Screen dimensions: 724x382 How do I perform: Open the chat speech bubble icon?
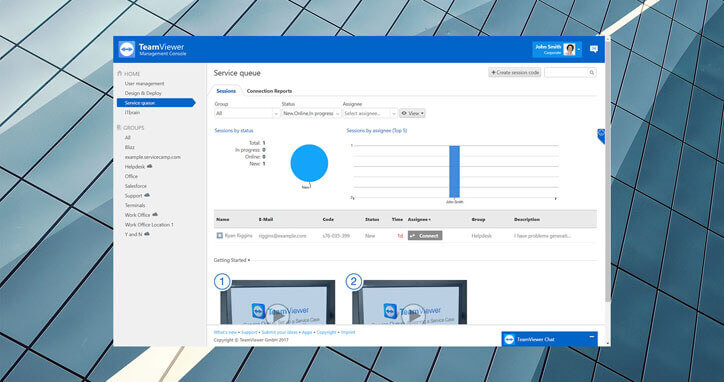click(x=594, y=49)
